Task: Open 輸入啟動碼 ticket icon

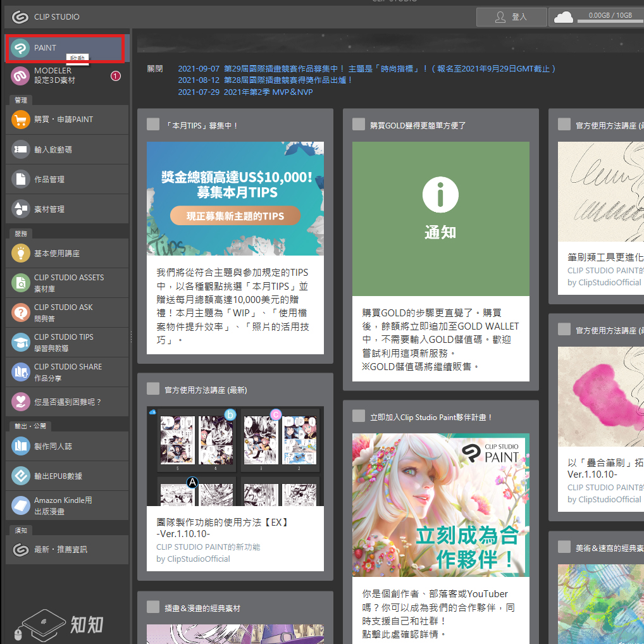Action: (x=20, y=149)
